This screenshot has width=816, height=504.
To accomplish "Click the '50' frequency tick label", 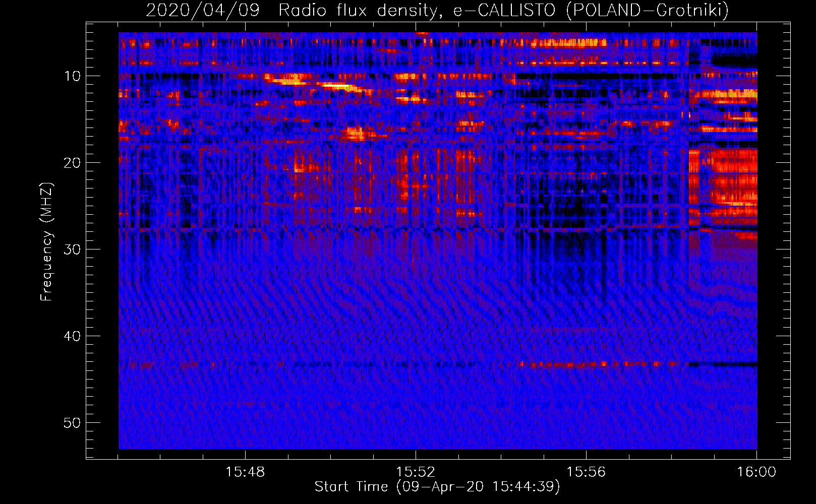I will coord(73,423).
